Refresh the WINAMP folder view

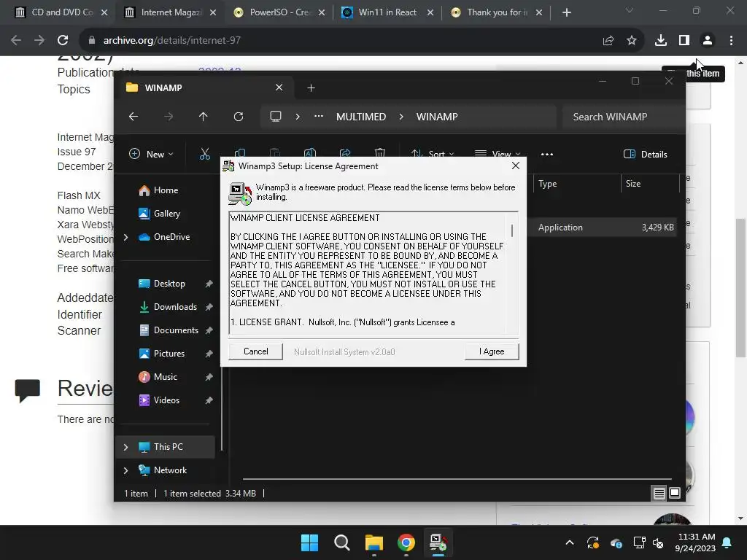[x=239, y=117]
